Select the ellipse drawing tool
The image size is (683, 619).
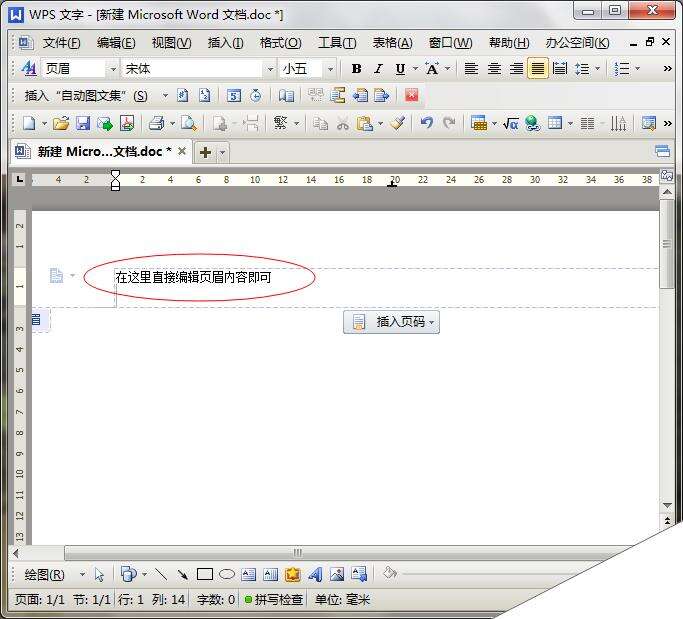point(227,575)
